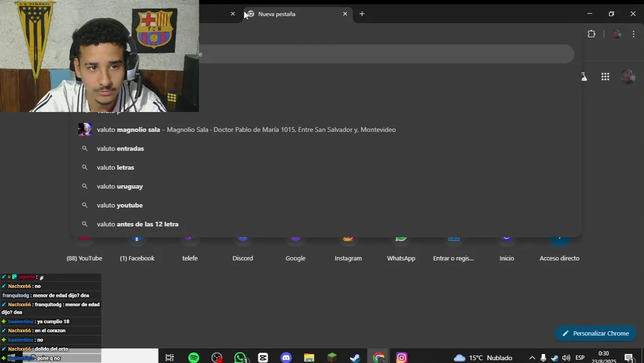Image resolution: width=644 pixels, height=363 pixels.
Task: Open Steam from the taskbar
Action: click(x=355, y=358)
